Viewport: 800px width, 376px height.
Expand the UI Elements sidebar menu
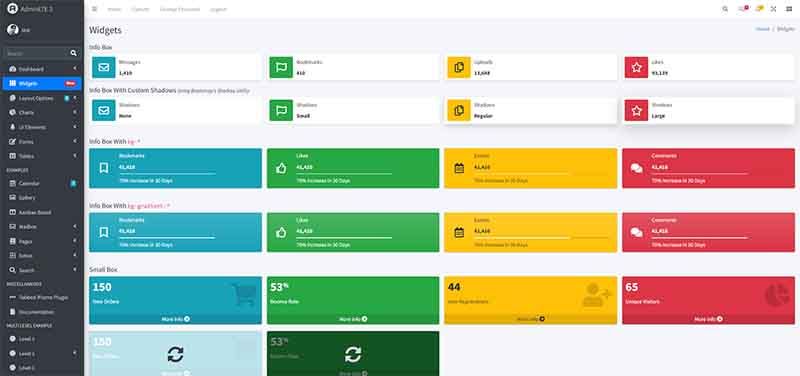pyautogui.click(x=42, y=127)
